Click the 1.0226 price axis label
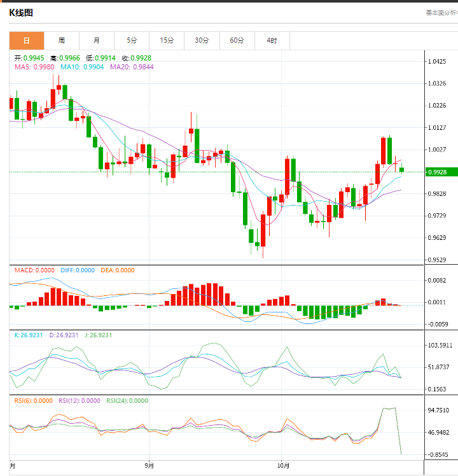The height and width of the screenshot is (476, 458). 437,106
